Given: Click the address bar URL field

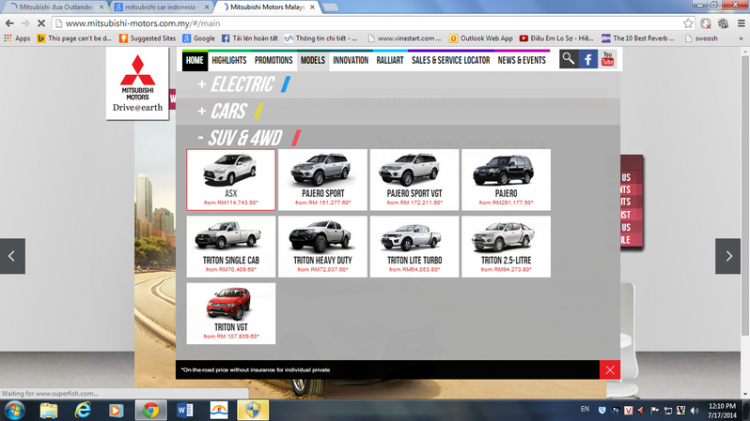Looking at the screenshot, I should (x=368, y=23).
